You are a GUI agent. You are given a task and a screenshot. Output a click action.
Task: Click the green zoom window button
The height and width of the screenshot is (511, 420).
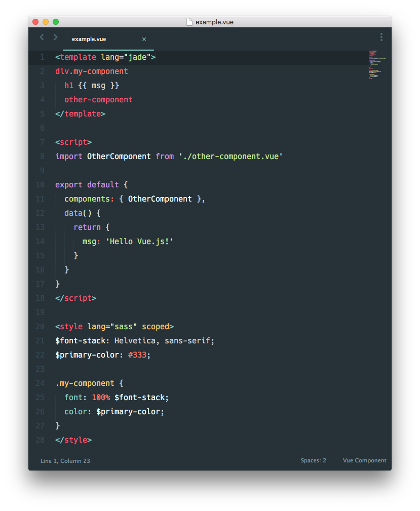56,22
